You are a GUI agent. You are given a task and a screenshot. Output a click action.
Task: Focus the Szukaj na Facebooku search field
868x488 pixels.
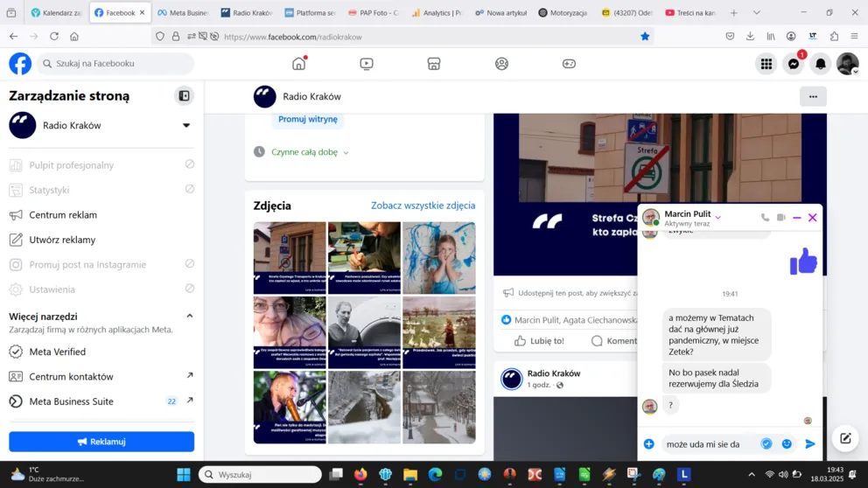point(115,64)
